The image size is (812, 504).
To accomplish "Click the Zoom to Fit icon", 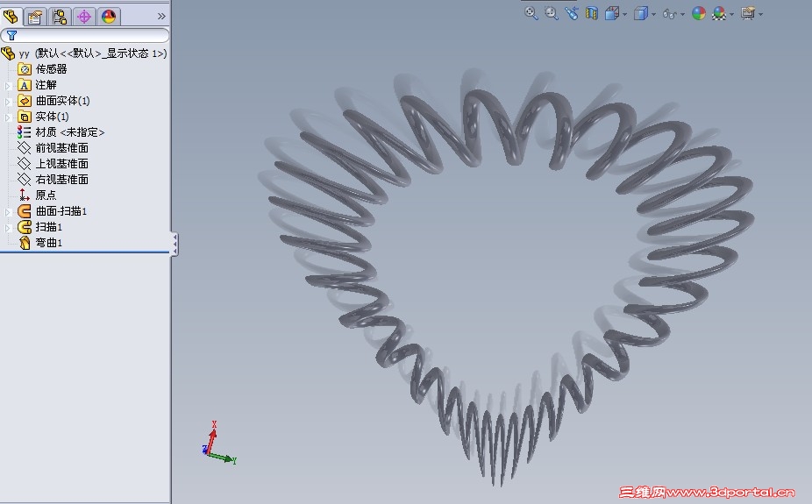I will [x=531, y=13].
